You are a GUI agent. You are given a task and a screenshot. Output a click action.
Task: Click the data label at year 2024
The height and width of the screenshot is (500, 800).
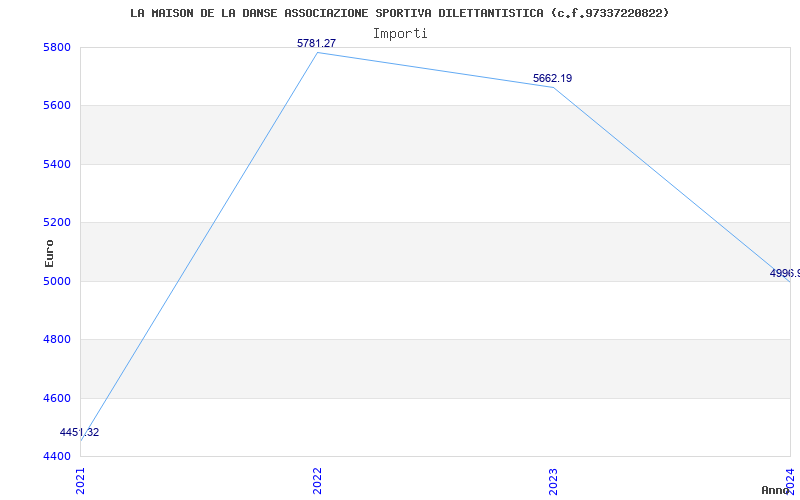[785, 273]
